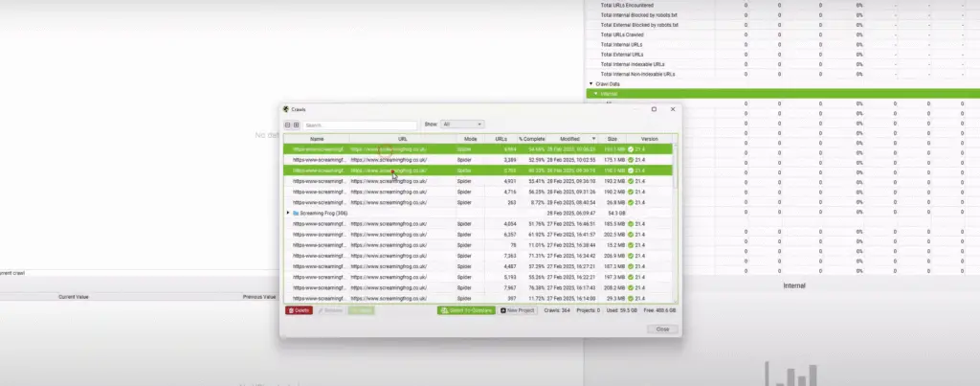Click version check icon on the 208.2 MB row
The width and height of the screenshot is (980, 386).
pos(631,287)
